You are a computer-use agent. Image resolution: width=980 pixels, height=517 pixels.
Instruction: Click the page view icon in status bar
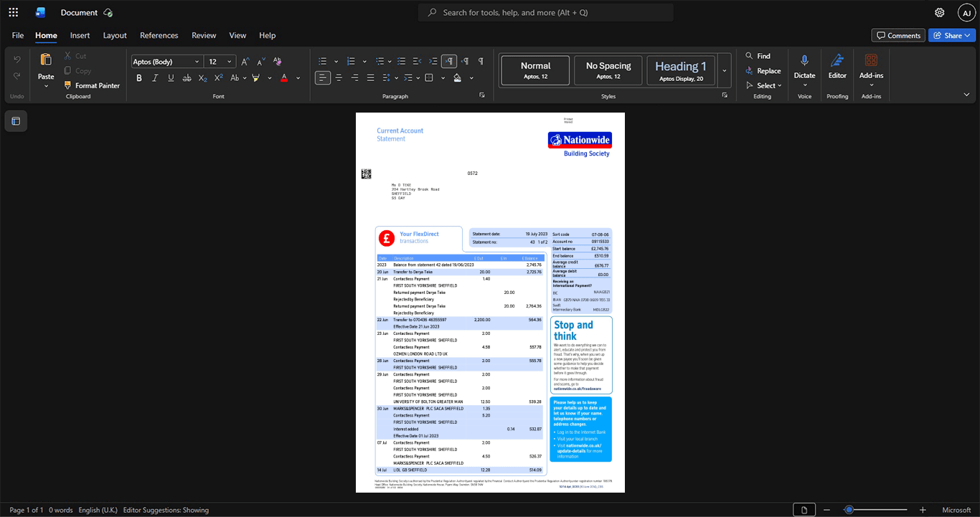tap(804, 510)
